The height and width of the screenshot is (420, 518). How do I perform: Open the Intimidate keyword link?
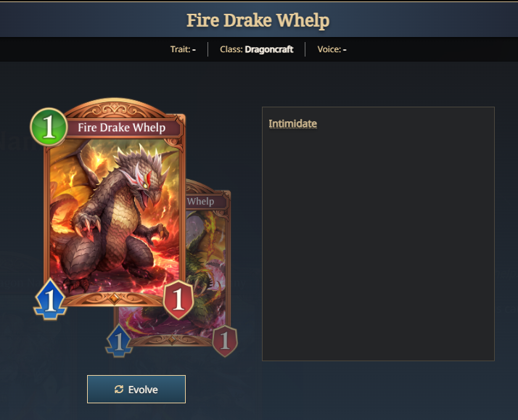pyautogui.click(x=292, y=123)
